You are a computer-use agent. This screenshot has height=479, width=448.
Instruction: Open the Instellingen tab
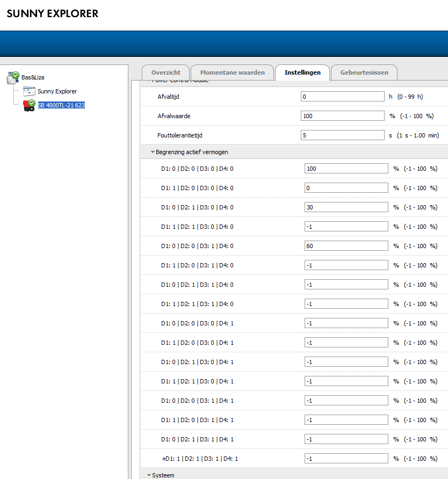[302, 72]
